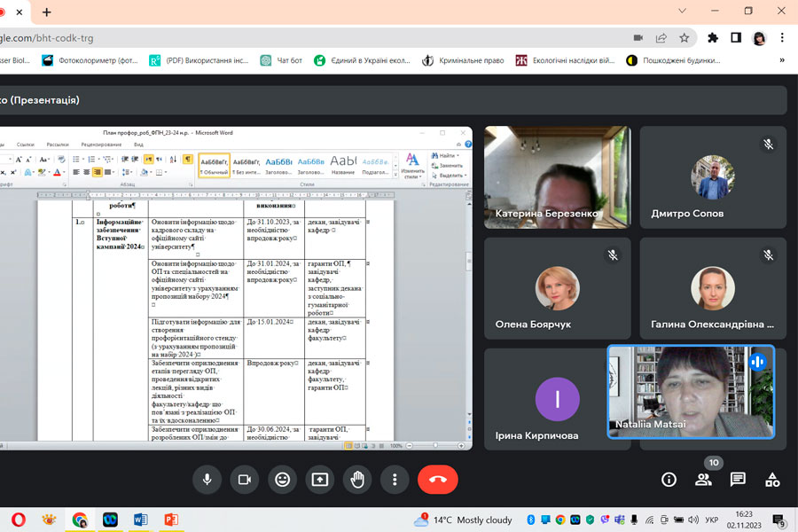Expand the Word styles gallery arrow
Viewport: 798px width, 532px height.
[395, 175]
